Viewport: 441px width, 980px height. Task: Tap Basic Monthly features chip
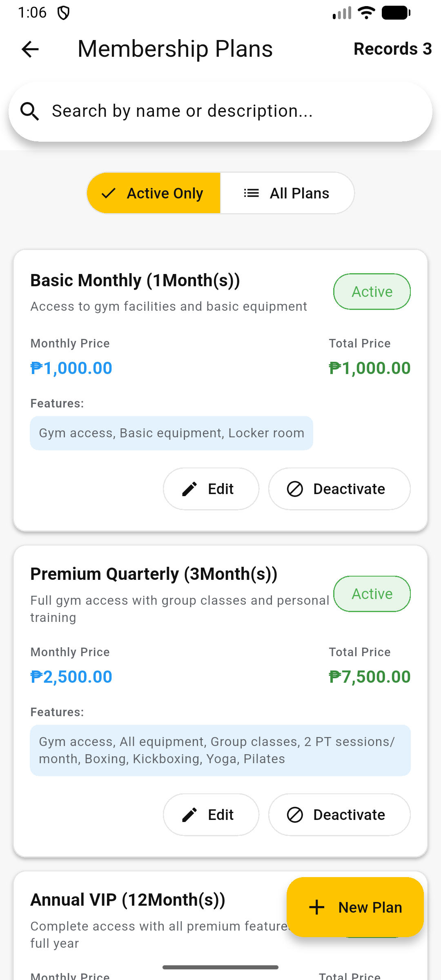[x=171, y=433]
